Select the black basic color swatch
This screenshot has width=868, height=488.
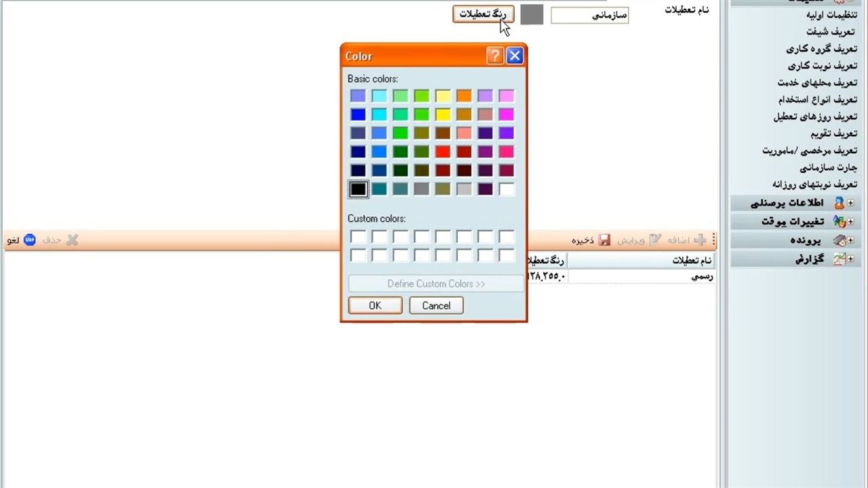[358, 189]
